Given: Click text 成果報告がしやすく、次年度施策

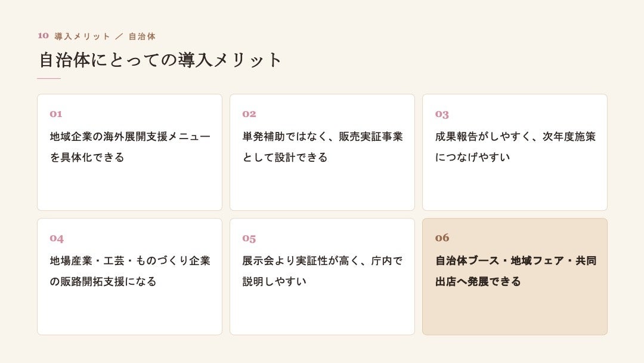Looking at the screenshot, I should [x=515, y=137].
